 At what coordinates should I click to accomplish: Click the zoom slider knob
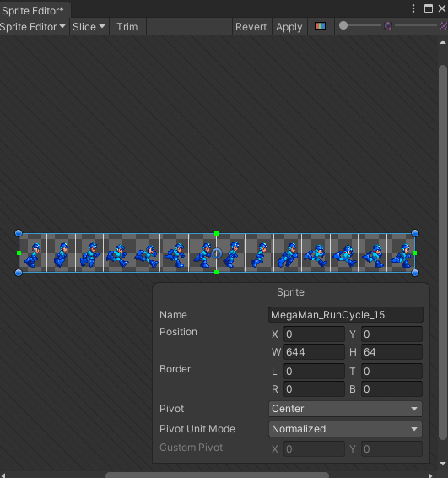(343, 25)
